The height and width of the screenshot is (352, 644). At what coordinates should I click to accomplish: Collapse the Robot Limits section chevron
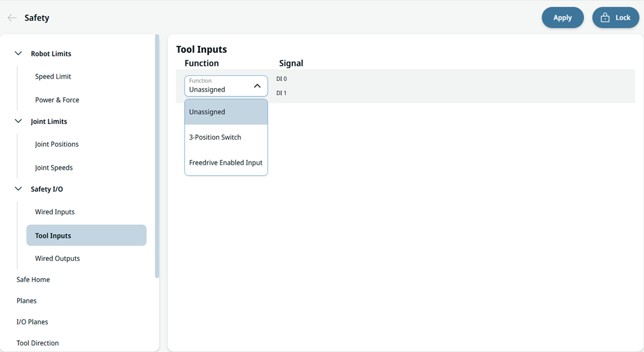(19, 53)
